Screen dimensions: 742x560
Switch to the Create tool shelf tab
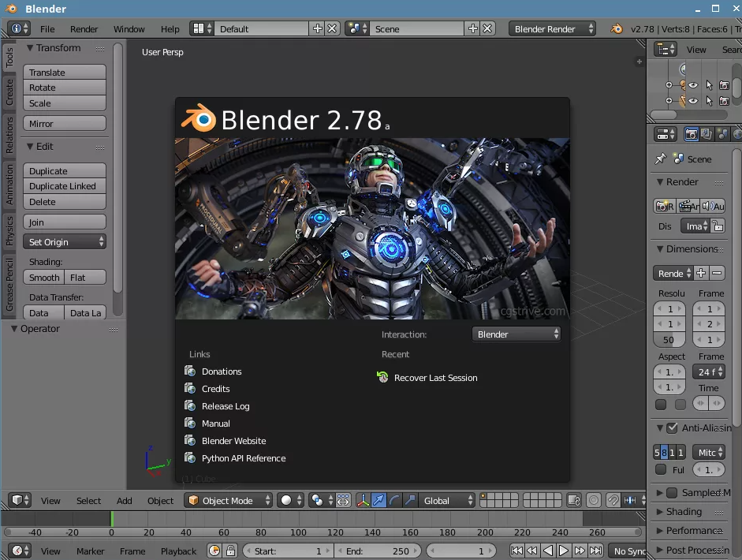(9, 91)
